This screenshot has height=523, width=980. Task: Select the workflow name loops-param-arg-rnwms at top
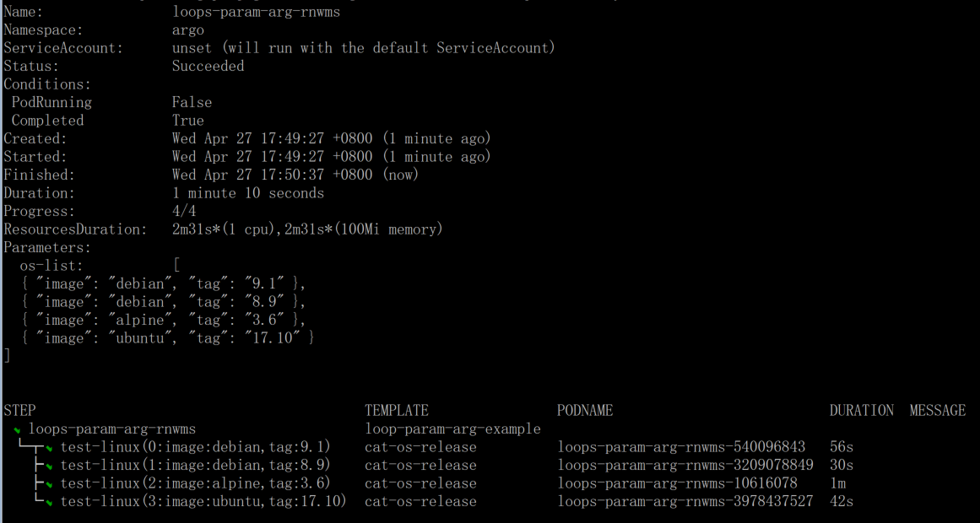[257, 12]
